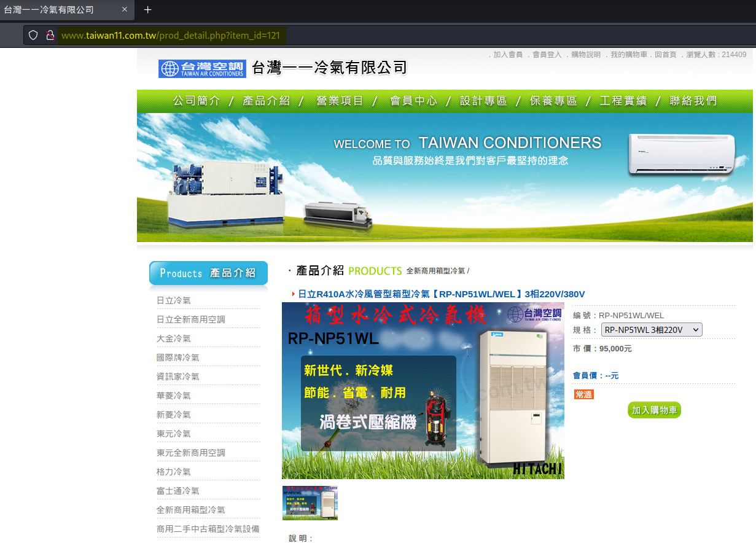Open the 規格 RP-NP51WL 3相220V dropdown
This screenshot has height=543, width=756.
652,330
